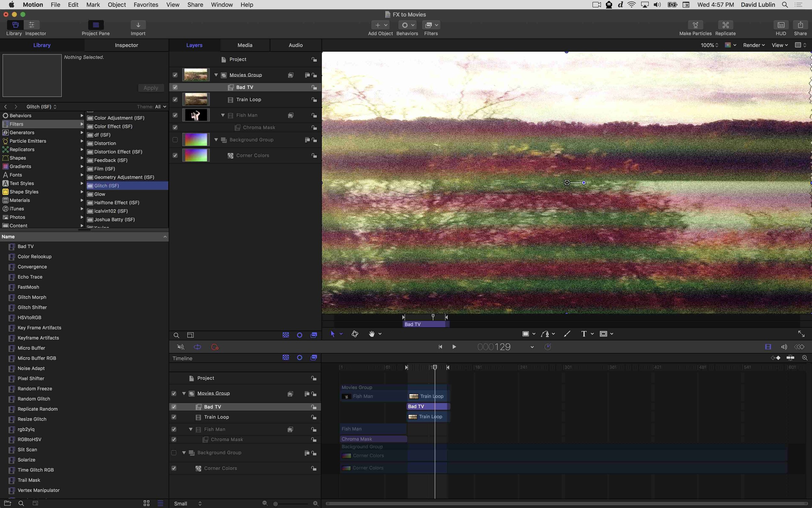The width and height of the screenshot is (812, 508).
Task: Open the Inspector toolbar icon
Action: pos(32,25)
